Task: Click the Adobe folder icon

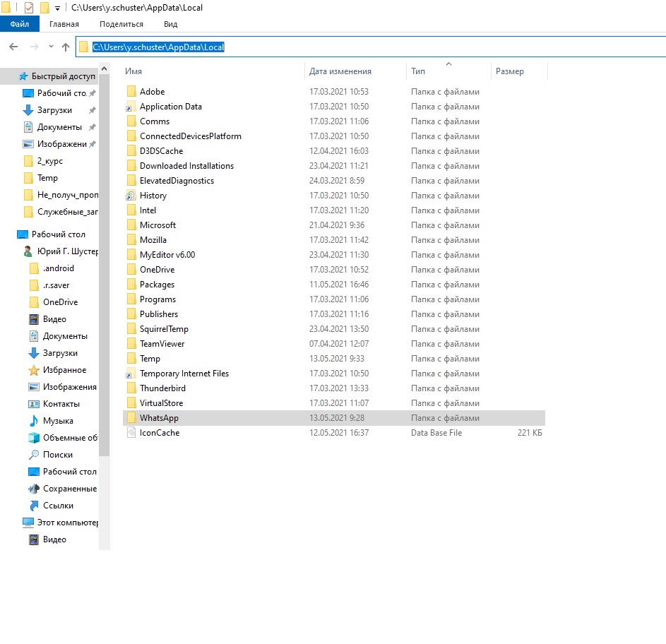Action: point(131,91)
